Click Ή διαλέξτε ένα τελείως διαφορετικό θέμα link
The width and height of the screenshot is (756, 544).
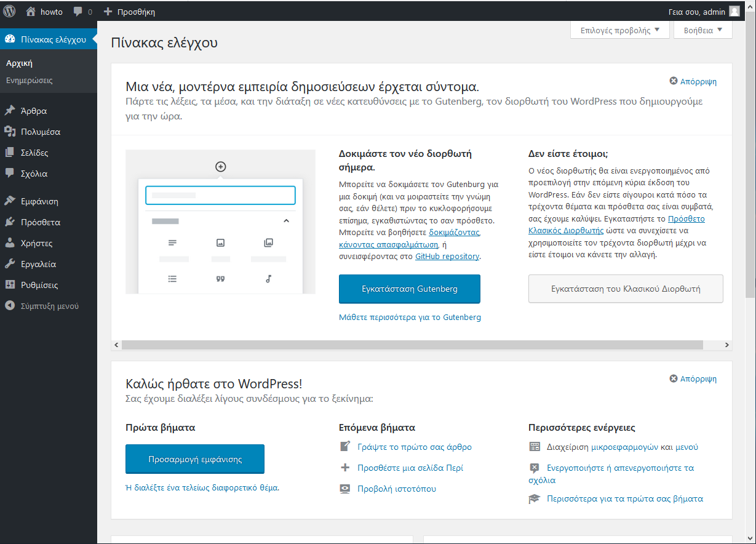point(202,487)
